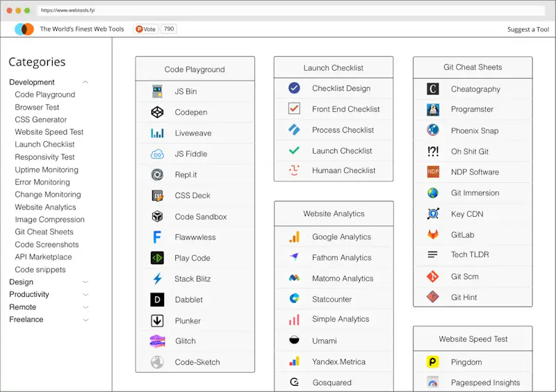The height and width of the screenshot is (392, 556).
Task: Click the JS Fiddle cloud icon
Action: pyautogui.click(x=157, y=154)
